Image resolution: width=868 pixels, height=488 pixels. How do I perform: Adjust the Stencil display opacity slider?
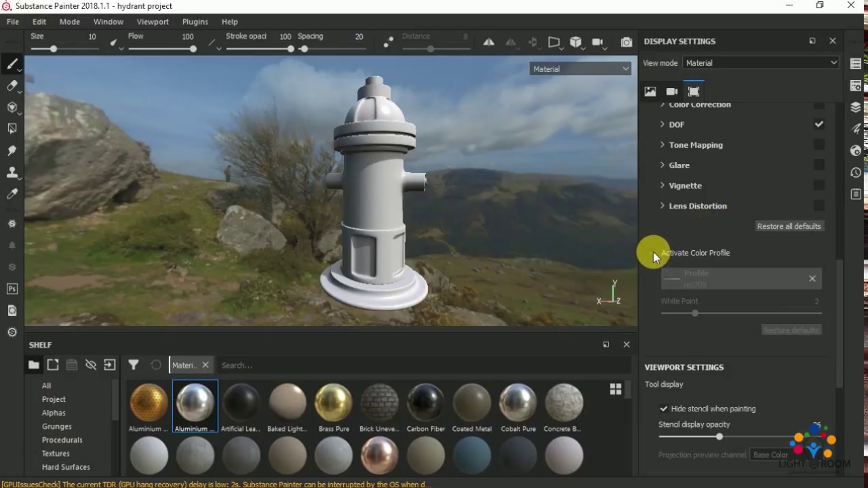[719, 436]
